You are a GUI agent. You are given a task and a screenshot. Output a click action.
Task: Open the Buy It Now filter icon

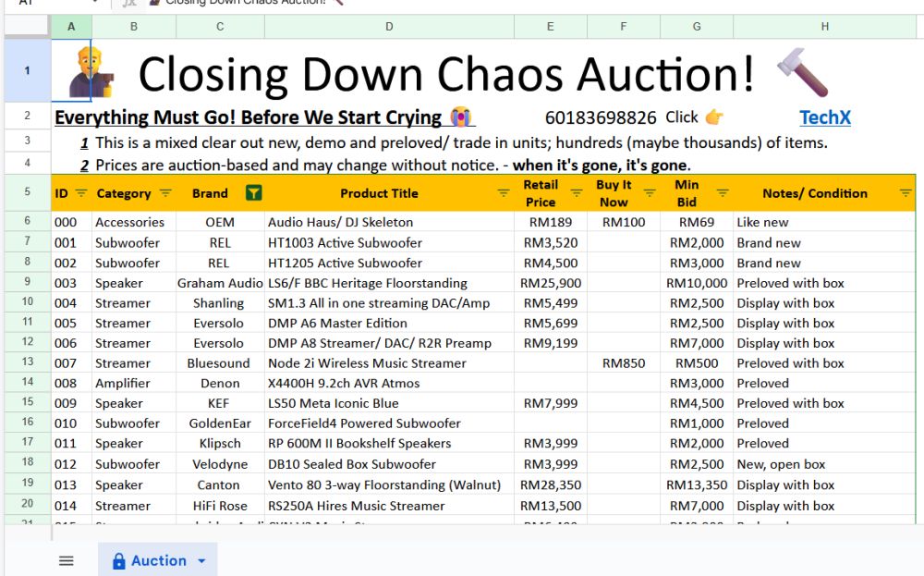pos(647,193)
